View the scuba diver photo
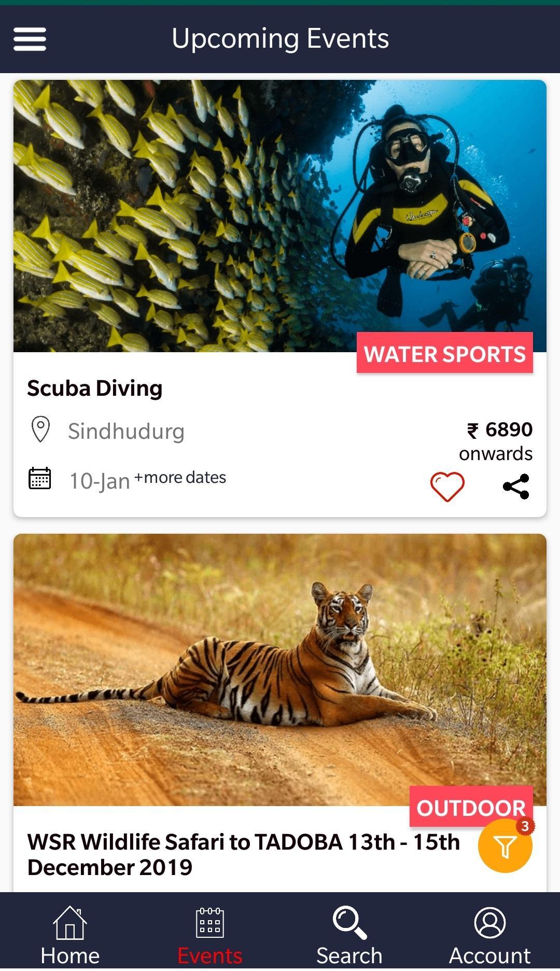 click(x=280, y=216)
